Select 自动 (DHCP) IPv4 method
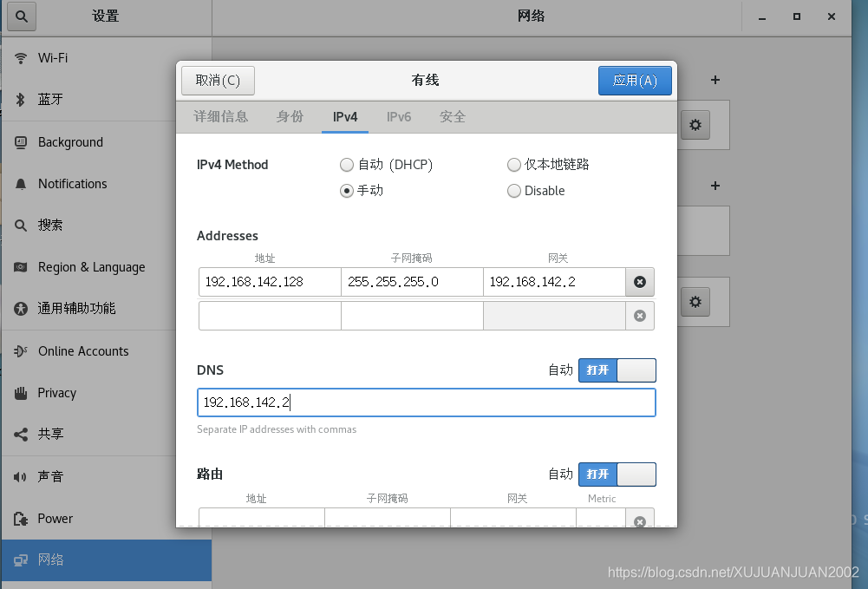Viewport: 868px width, 589px height. 387,165
